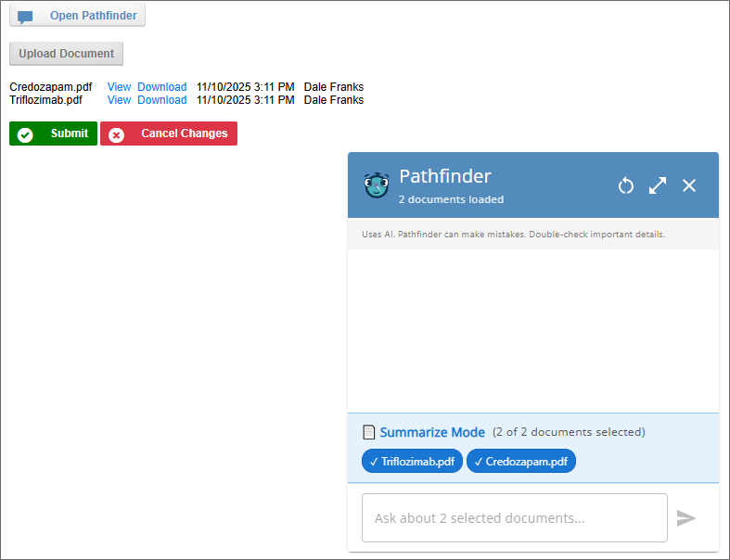
Task: Open the View link for Credozapam.pdf
Action: point(119,87)
